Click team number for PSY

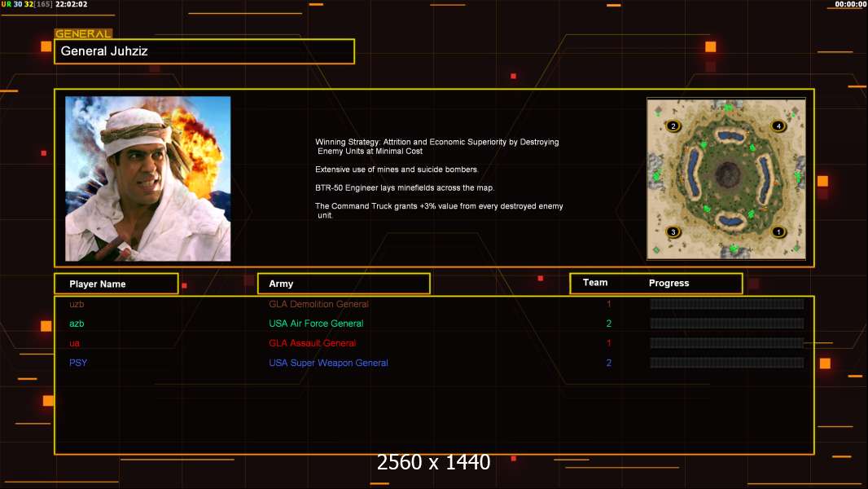(x=609, y=363)
